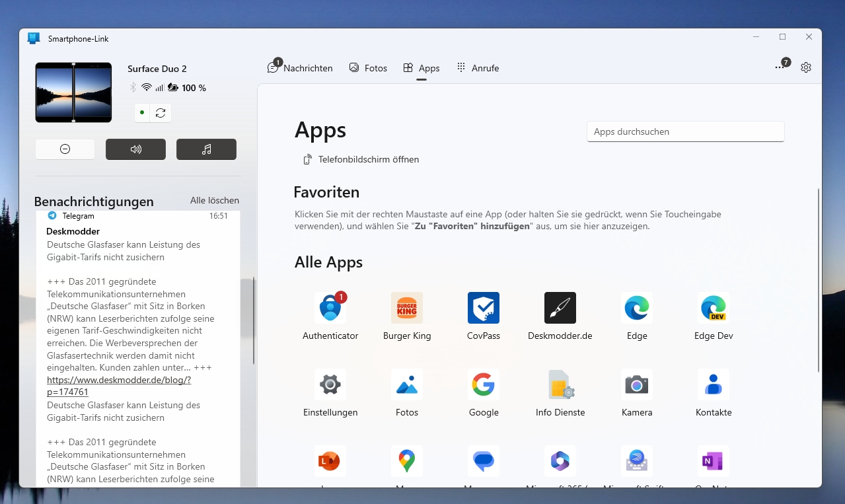
Task: Launch the blue Messages bubble app
Action: pyautogui.click(x=484, y=461)
